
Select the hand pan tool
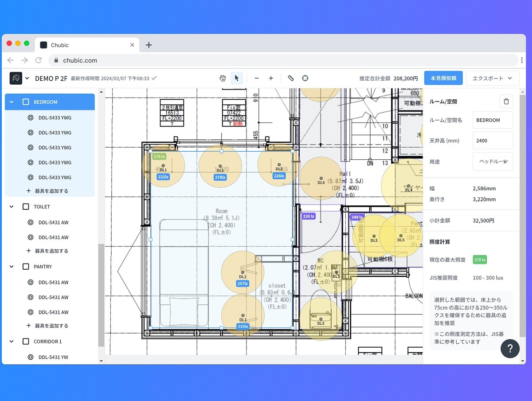(x=223, y=78)
